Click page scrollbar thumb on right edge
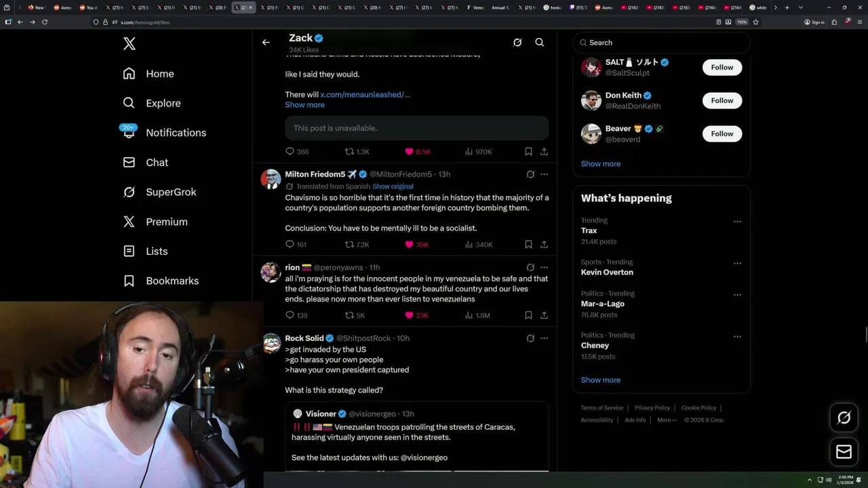 click(865, 335)
